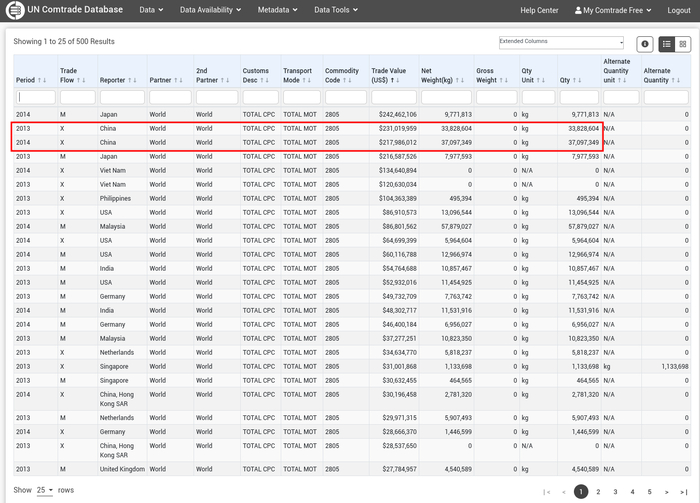Click the sort arrows on Period column
Screen dimensions: 700x503
click(x=42, y=80)
